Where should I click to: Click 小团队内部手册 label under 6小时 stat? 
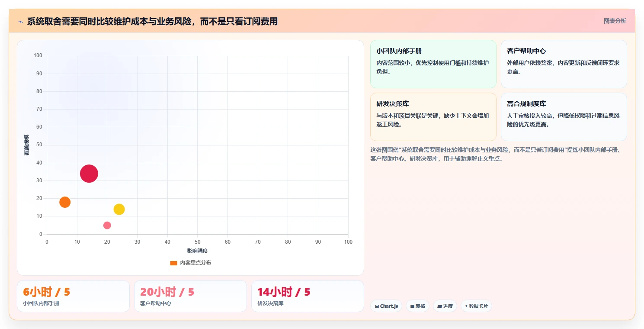coord(41,303)
